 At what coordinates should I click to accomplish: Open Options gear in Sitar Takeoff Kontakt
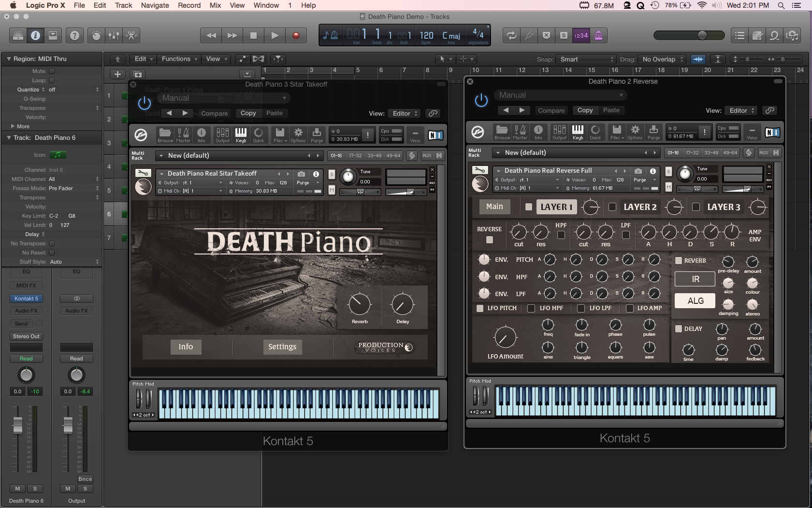coord(298,135)
